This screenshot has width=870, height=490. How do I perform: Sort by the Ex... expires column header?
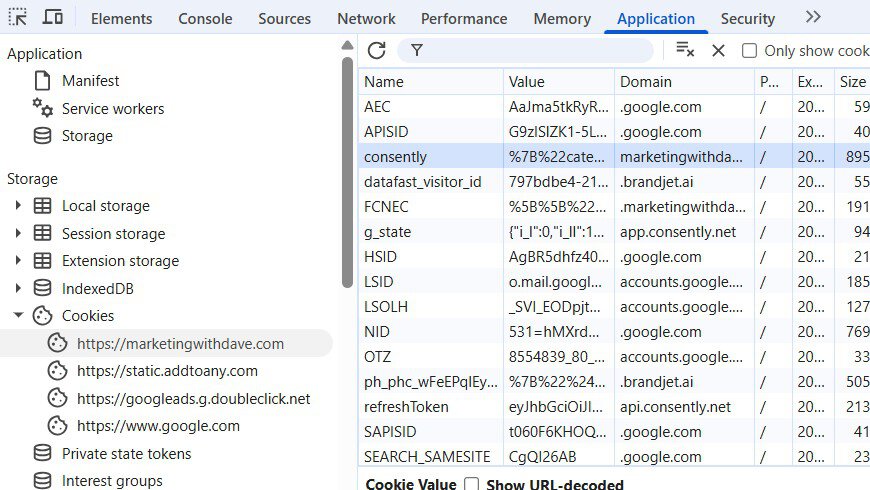[813, 82]
